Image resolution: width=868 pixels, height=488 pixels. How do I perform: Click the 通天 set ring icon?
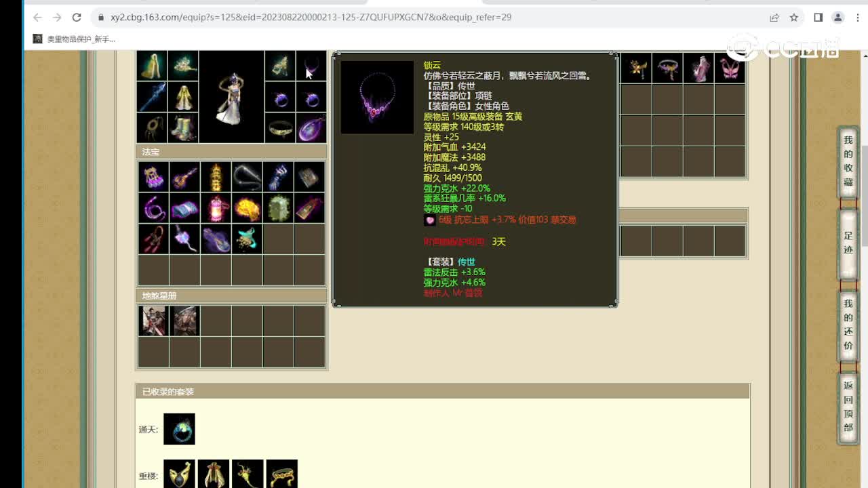[x=179, y=429]
